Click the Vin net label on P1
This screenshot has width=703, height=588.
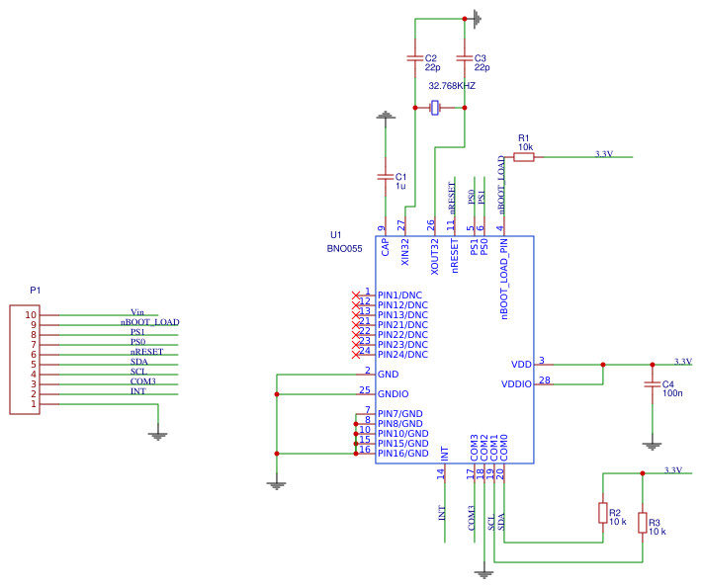(137, 312)
